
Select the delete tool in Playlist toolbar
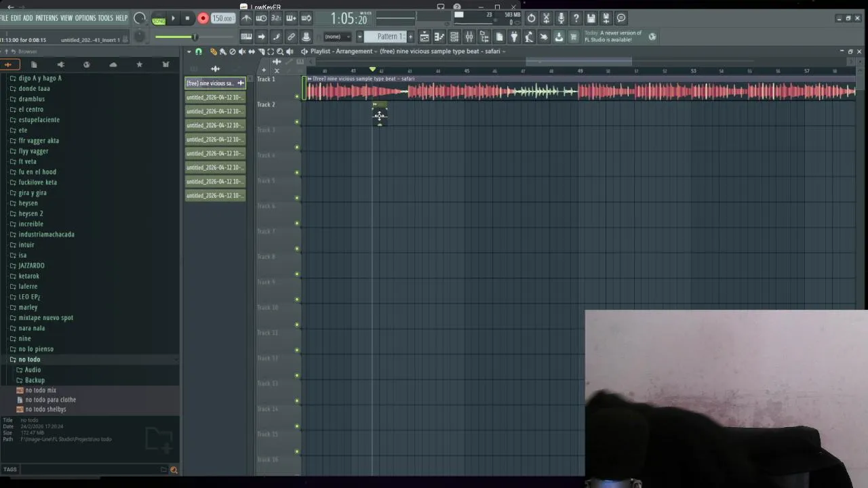coord(233,52)
